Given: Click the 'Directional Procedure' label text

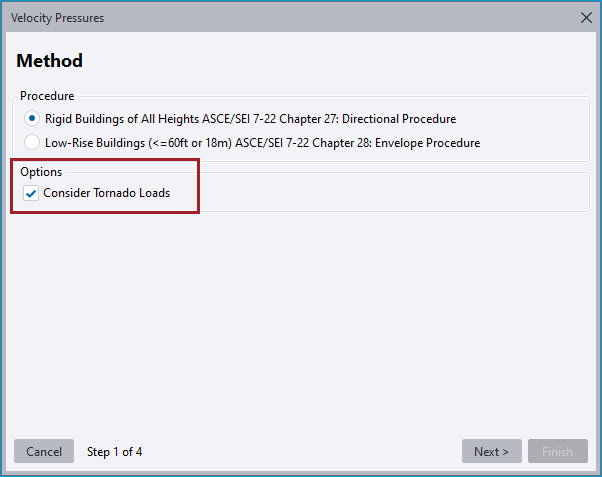Looking at the screenshot, I should pyautogui.click(x=399, y=119).
